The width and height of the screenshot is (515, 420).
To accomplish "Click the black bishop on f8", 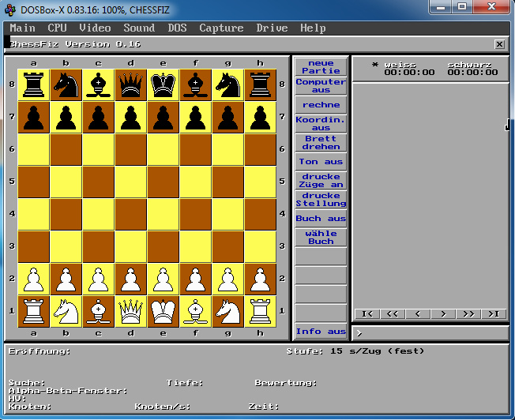I will tap(196, 84).
